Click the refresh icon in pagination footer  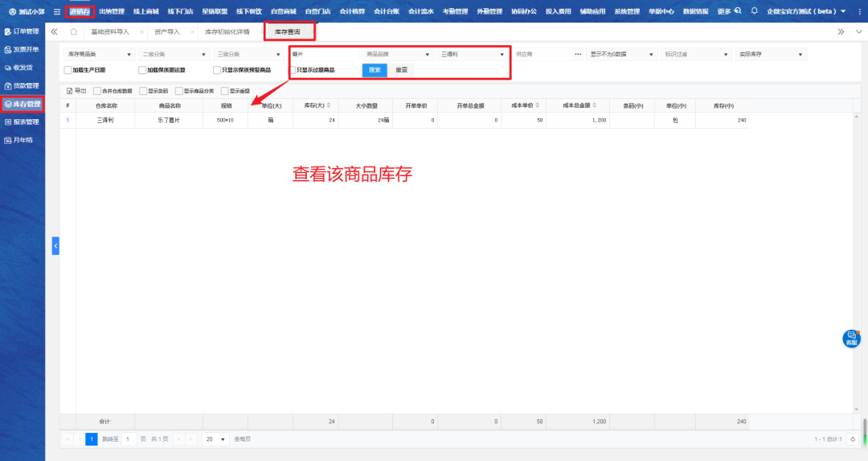(852, 439)
